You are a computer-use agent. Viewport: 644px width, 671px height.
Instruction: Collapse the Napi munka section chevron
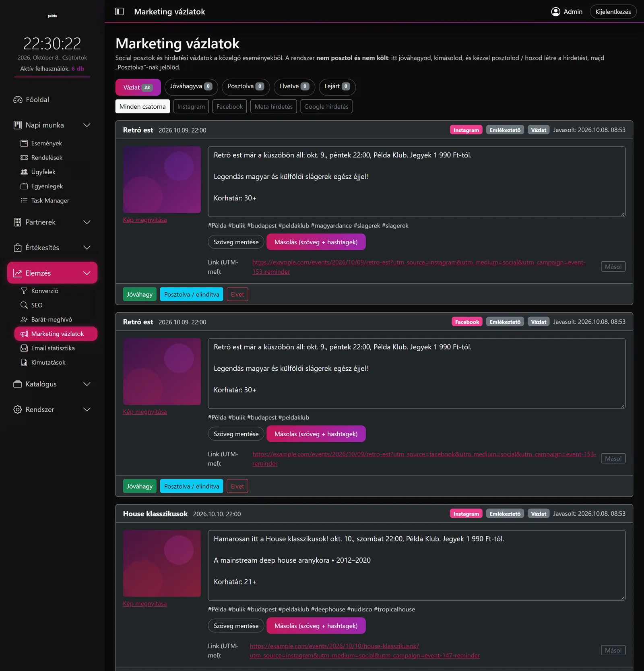coord(87,125)
